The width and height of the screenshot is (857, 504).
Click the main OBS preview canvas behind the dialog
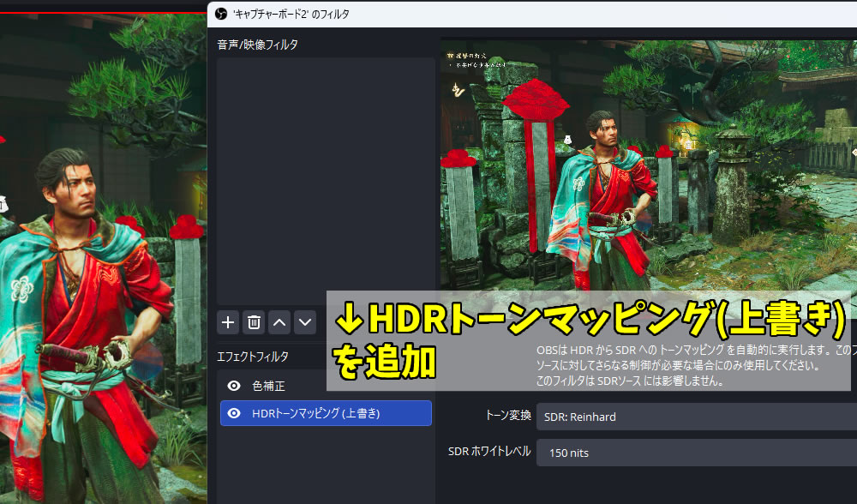pyautogui.click(x=104, y=258)
